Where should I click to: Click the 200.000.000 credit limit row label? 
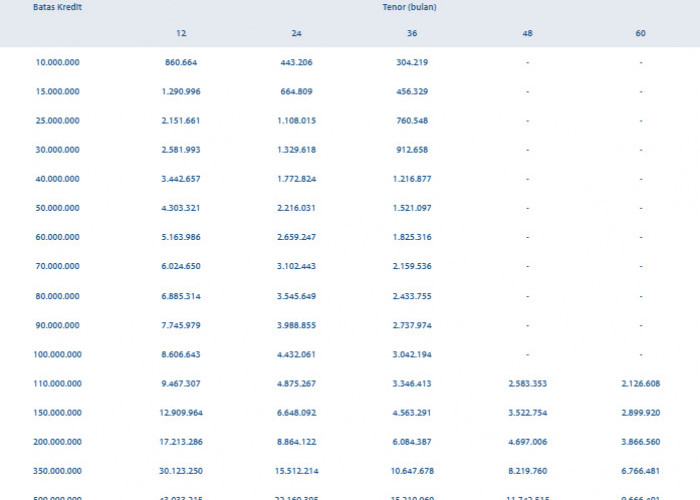pyautogui.click(x=57, y=441)
